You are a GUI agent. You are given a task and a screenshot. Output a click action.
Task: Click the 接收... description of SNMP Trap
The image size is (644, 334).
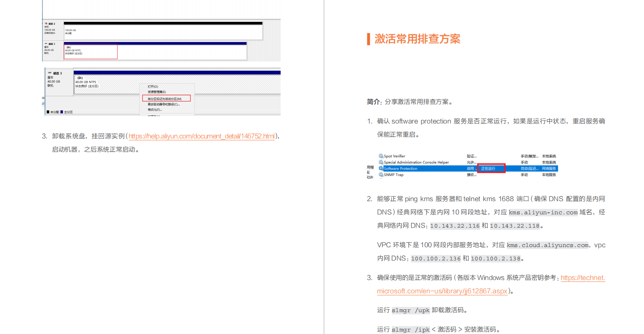tap(472, 175)
